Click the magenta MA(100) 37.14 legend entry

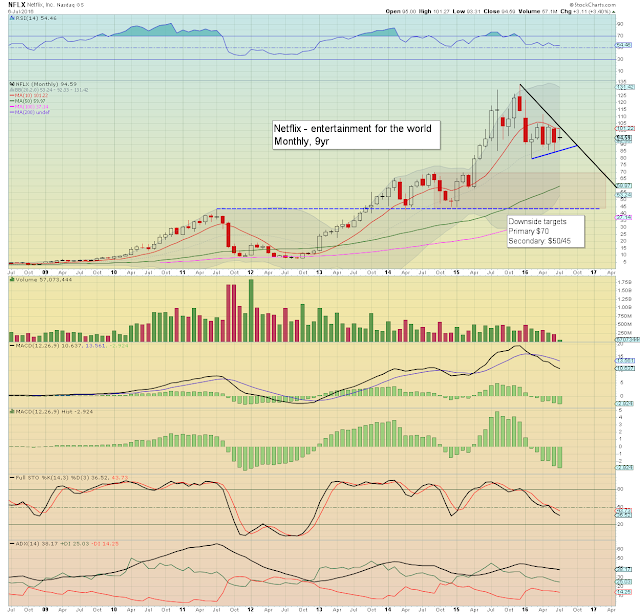pyautogui.click(x=31, y=107)
